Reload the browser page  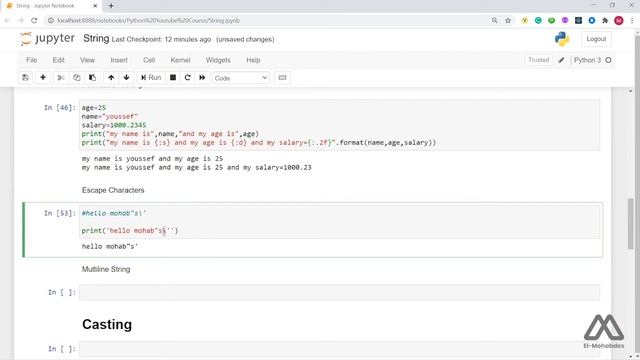[x=34, y=20]
